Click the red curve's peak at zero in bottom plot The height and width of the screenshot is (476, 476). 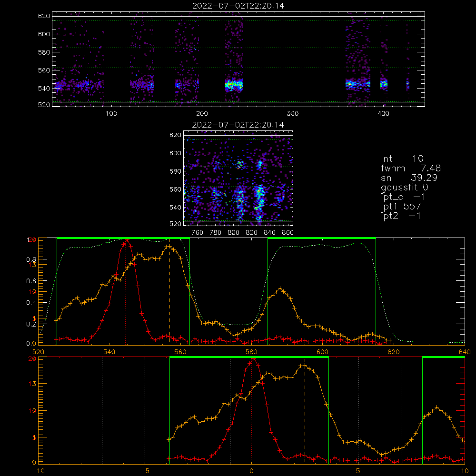tap(253, 359)
